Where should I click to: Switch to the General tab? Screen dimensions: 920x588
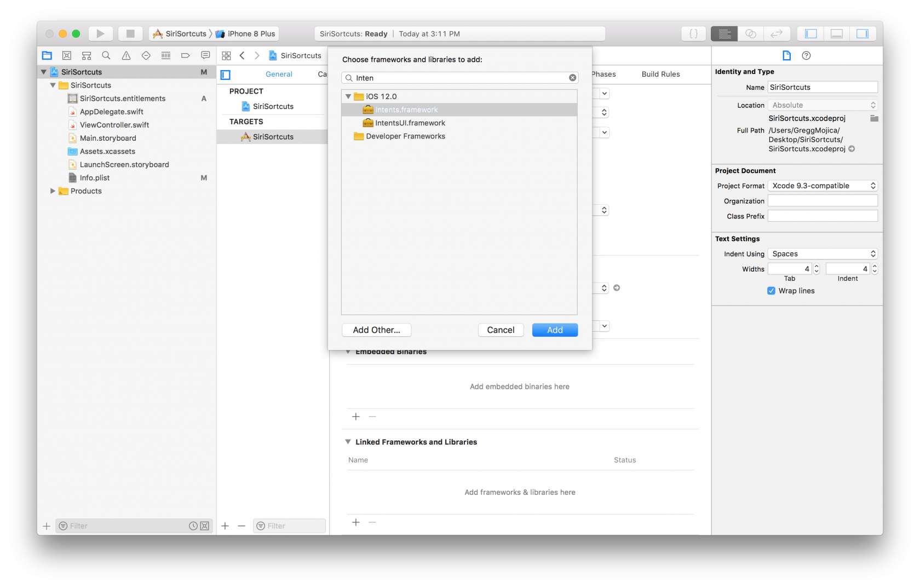279,74
